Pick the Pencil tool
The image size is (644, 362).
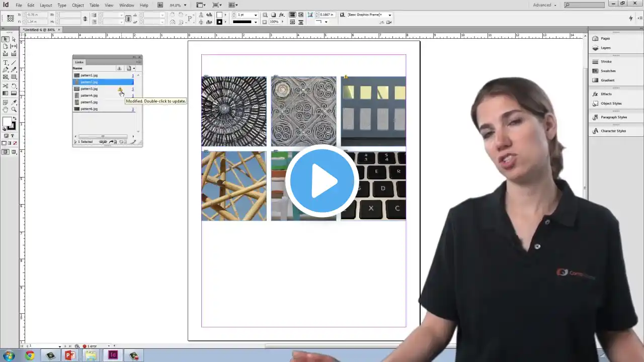click(14, 70)
